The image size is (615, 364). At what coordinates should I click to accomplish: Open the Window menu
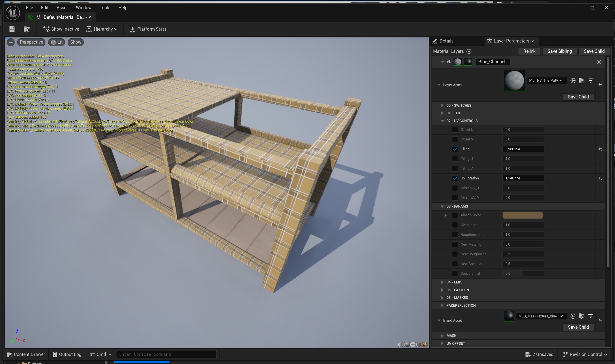(x=84, y=8)
